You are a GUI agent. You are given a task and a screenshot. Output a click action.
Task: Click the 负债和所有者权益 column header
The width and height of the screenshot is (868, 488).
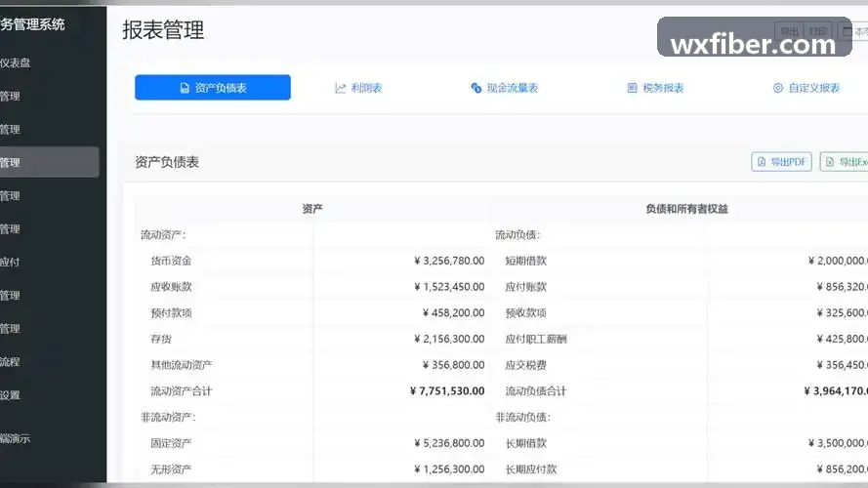(x=687, y=209)
